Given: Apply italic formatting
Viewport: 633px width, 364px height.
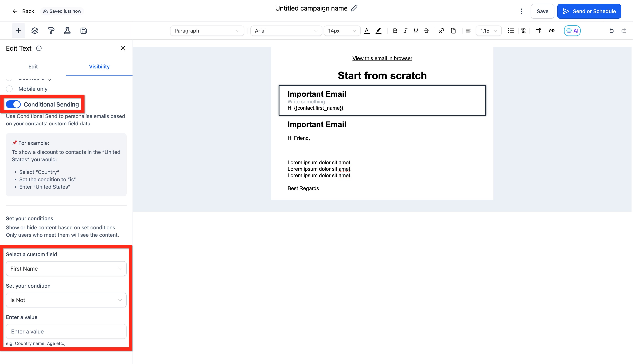Looking at the screenshot, I should pos(405,31).
